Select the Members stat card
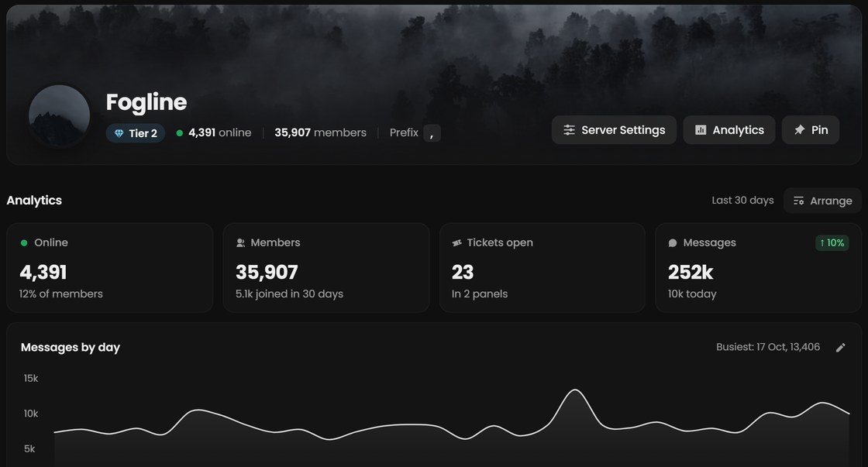The image size is (868, 467). pyautogui.click(x=326, y=268)
